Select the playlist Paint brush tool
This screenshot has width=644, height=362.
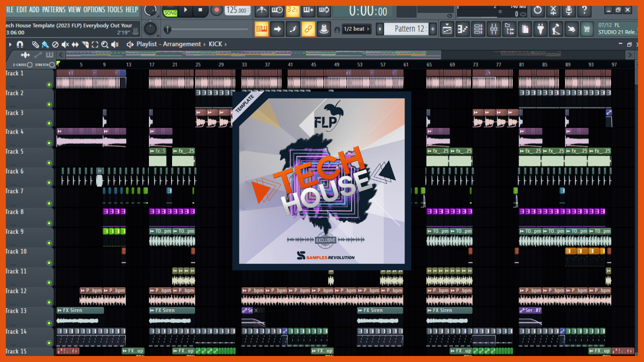click(x=45, y=44)
